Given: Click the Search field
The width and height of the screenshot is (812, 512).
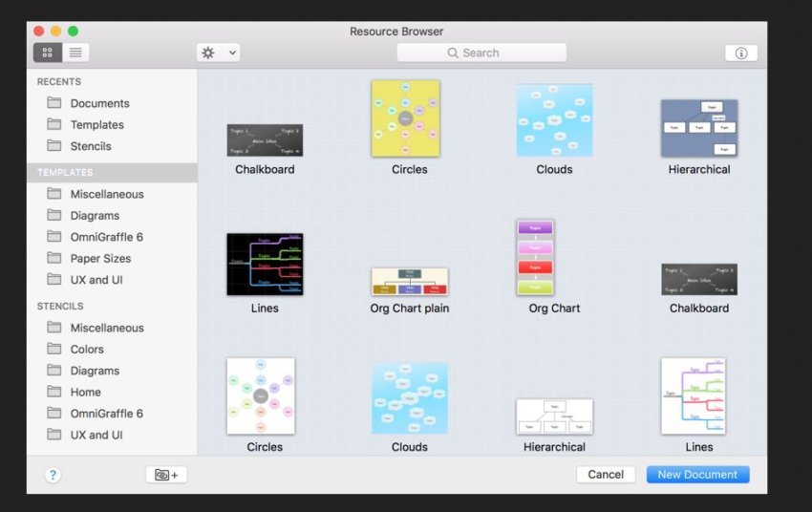Looking at the screenshot, I should 481,53.
